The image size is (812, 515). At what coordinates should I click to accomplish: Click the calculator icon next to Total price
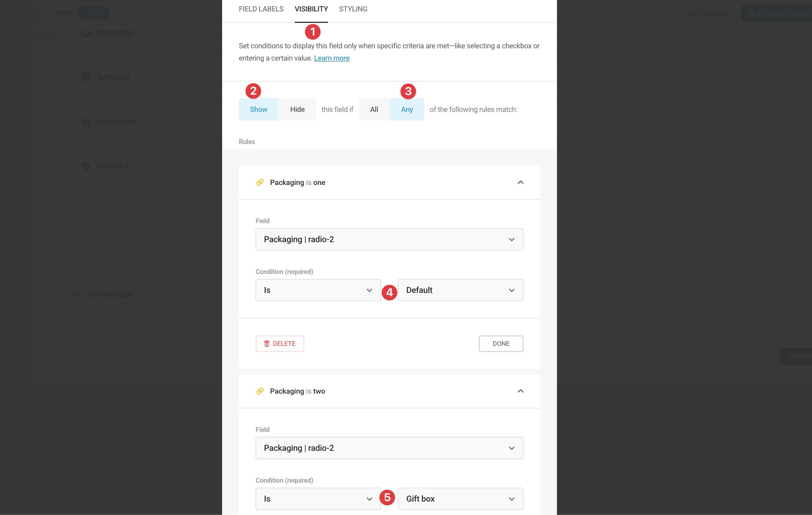point(86,77)
